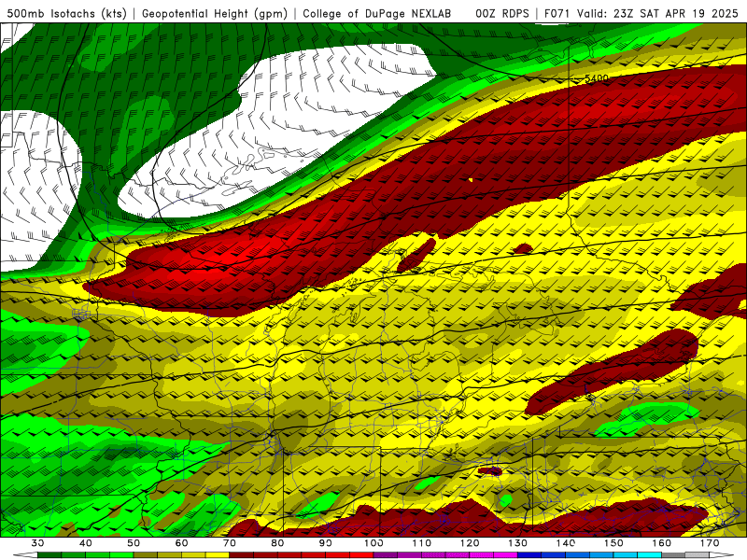
Task: Click the 70 value on the color scale
Action: 230,543
